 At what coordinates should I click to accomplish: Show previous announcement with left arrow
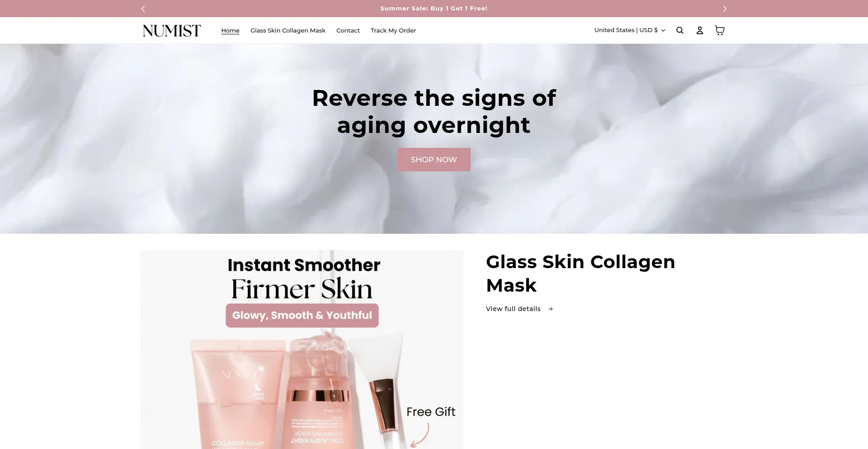[x=143, y=9]
